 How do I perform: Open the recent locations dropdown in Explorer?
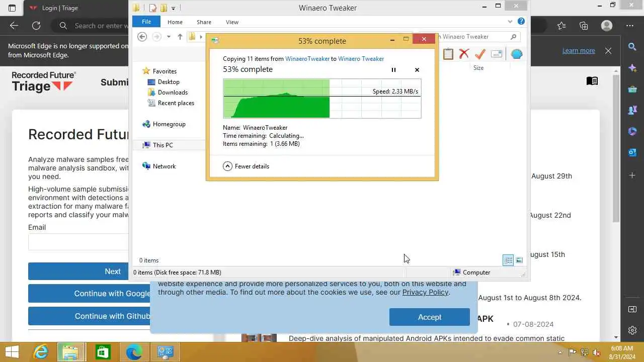click(x=169, y=37)
